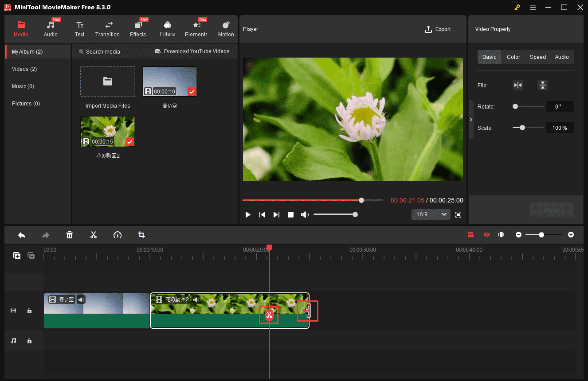
Task: Open the Filters tab
Action: pos(167,29)
